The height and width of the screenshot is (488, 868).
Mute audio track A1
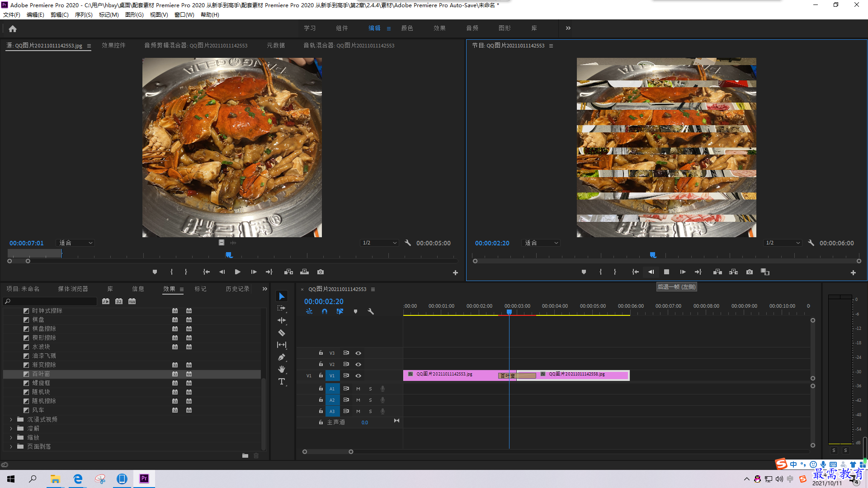click(359, 389)
